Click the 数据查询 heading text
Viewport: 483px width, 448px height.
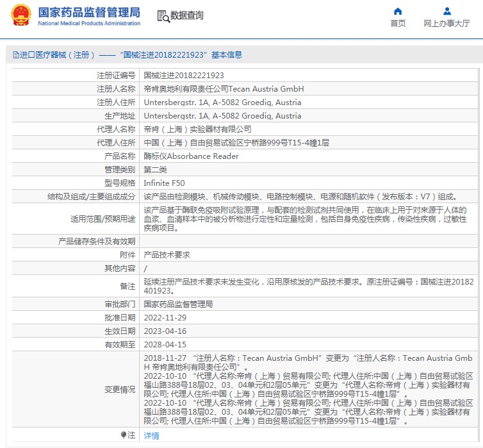click(186, 15)
